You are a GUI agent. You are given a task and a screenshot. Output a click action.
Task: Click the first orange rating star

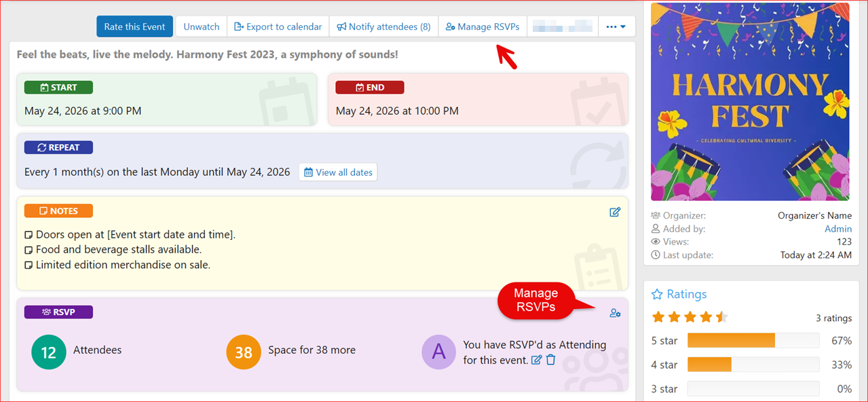(658, 317)
